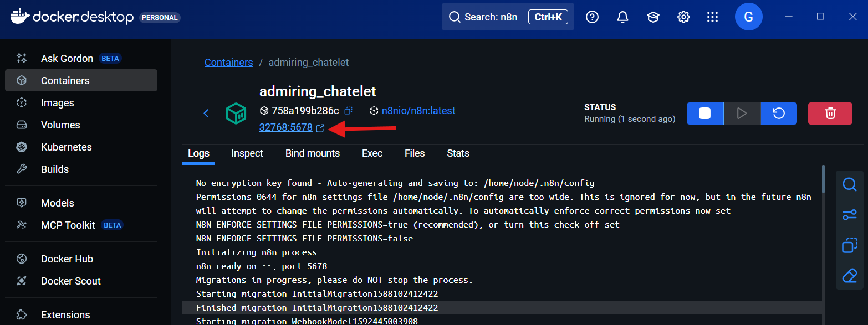Open the 32768:5678 port link

tap(285, 128)
